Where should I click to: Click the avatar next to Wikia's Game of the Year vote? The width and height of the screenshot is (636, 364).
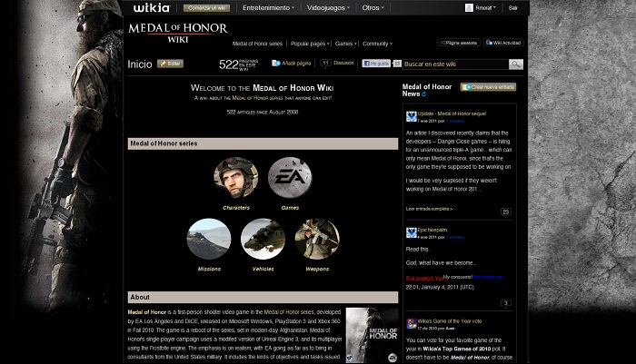(x=412, y=323)
